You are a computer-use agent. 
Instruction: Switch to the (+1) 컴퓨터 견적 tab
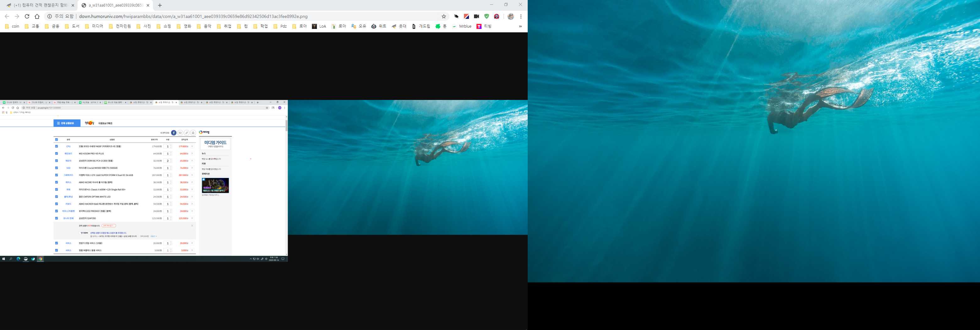[x=40, y=5]
